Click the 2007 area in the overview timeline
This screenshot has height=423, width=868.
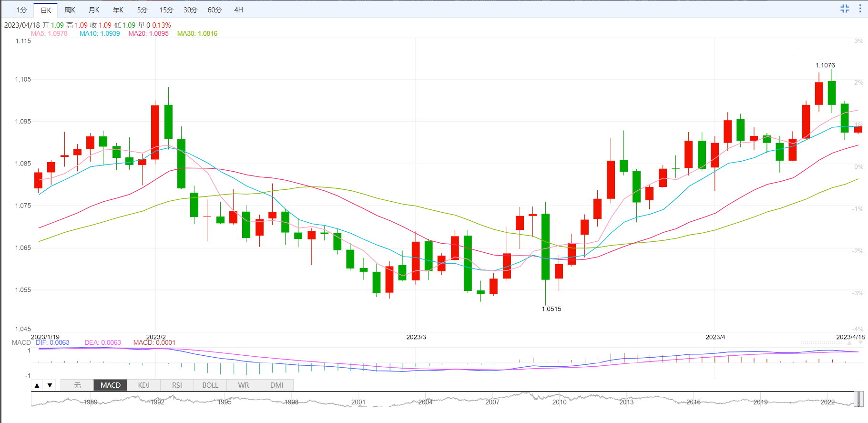point(492,402)
